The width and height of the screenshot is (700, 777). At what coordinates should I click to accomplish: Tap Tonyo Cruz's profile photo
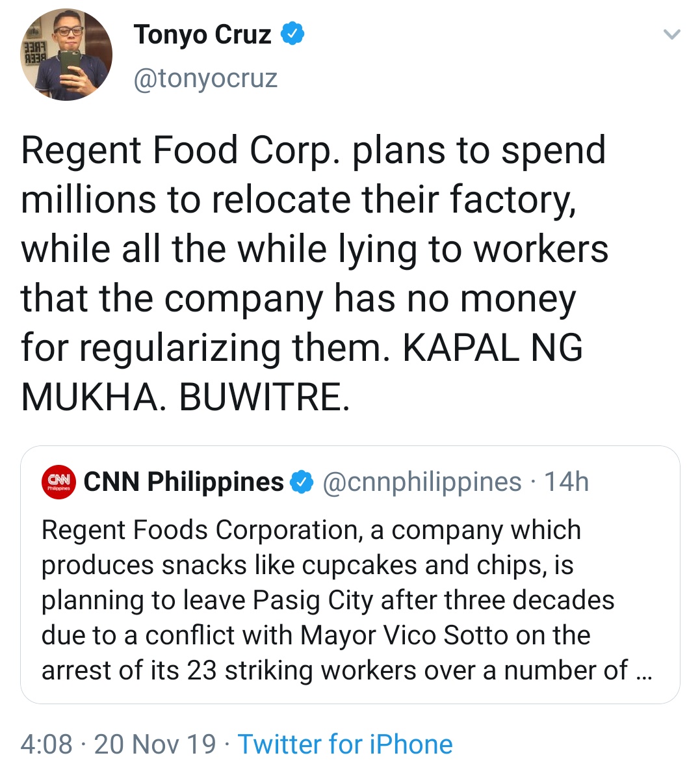[x=66, y=55]
